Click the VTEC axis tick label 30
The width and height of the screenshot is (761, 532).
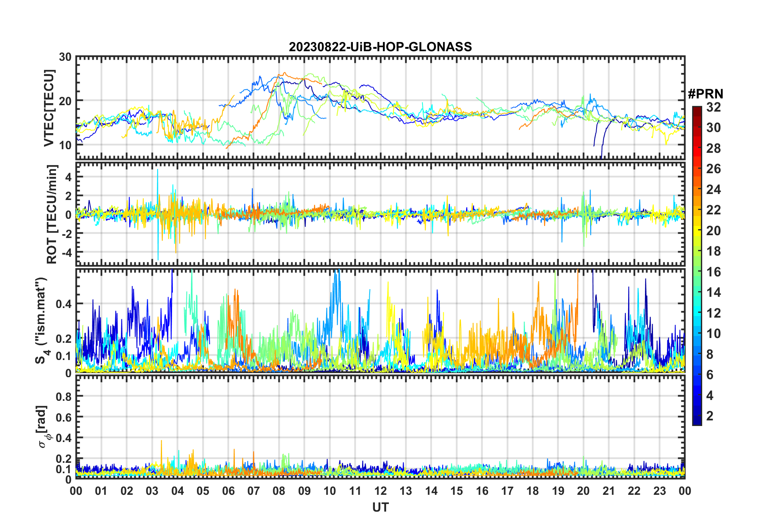[65, 57]
